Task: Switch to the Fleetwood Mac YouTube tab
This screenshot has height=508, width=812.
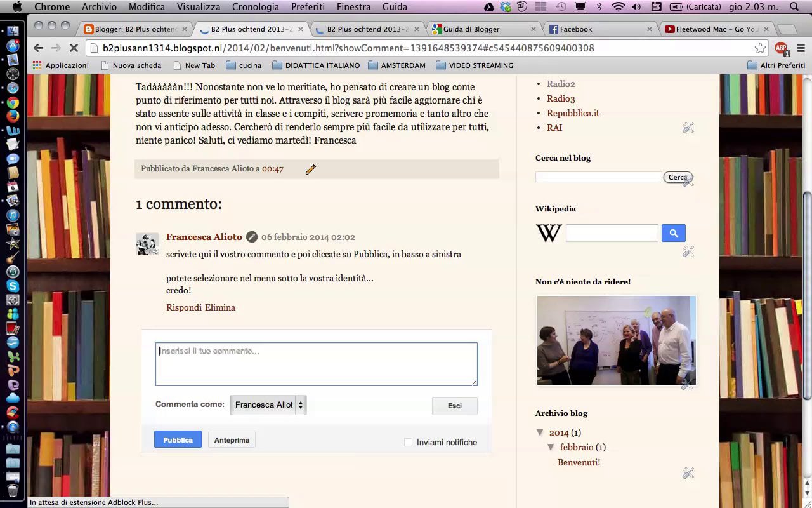Action: [x=716, y=29]
